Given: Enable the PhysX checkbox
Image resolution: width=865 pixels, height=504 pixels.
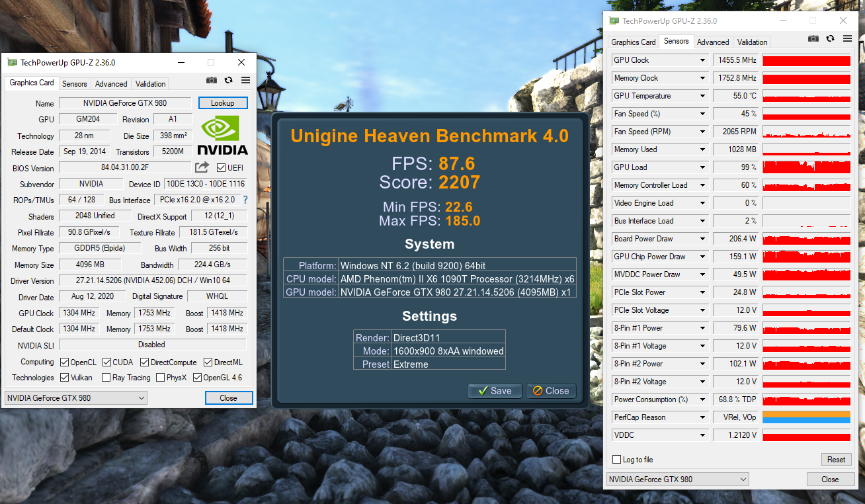Looking at the screenshot, I should (161, 378).
